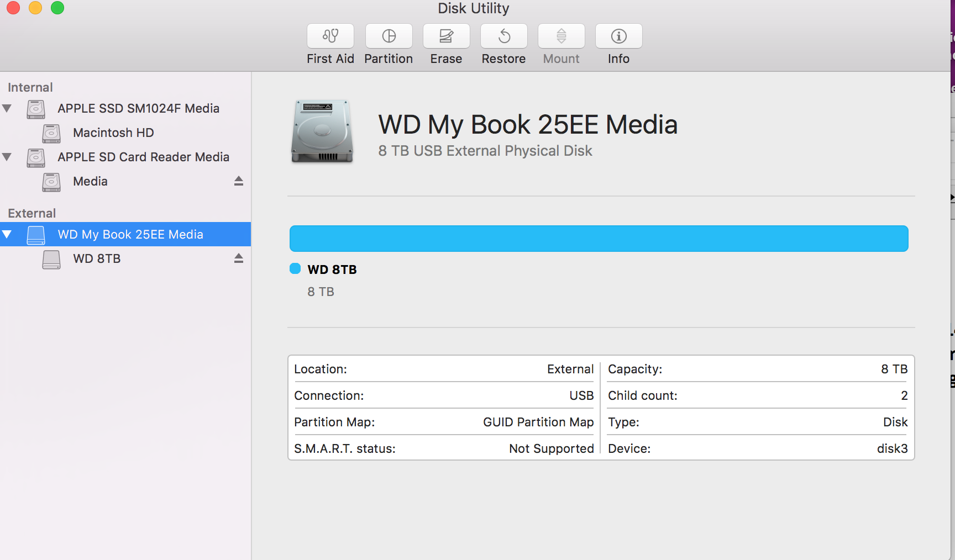Click the Disk Utility window title
This screenshot has height=560, width=955.
coord(474,8)
